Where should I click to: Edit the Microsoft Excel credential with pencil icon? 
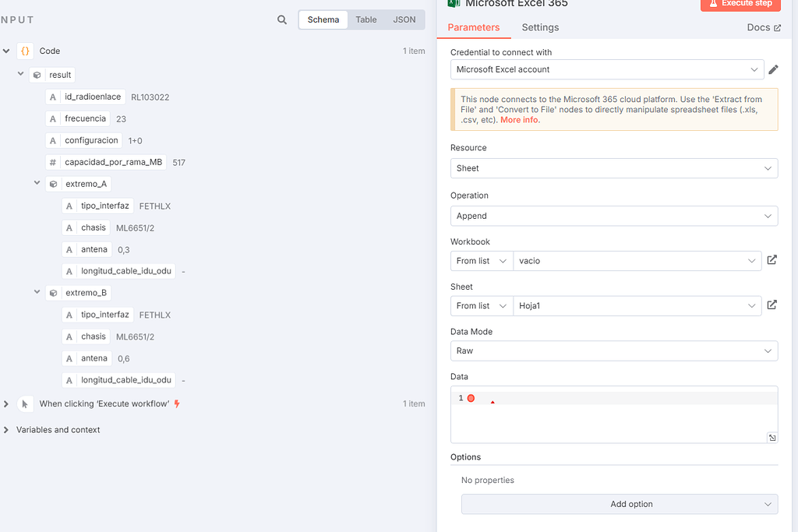point(773,70)
